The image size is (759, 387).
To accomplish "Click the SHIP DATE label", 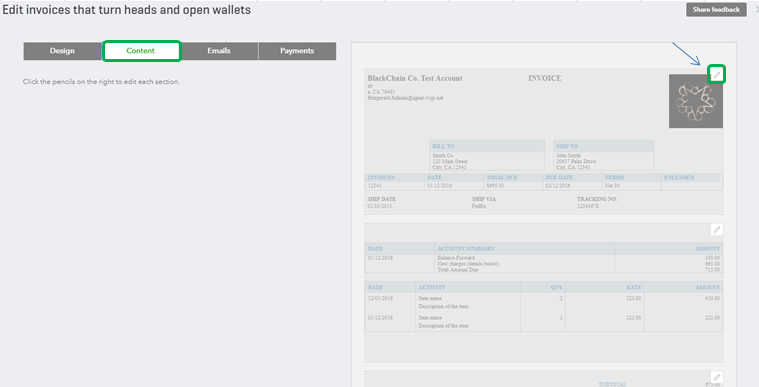I will tap(381, 199).
